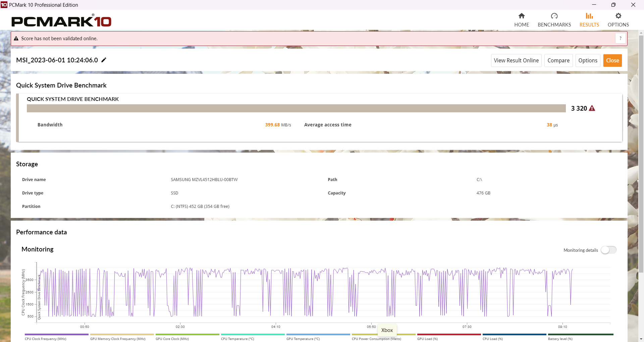This screenshot has width=644, height=342.
Task: Click the monitoring chart area
Action: [x=323, y=292]
